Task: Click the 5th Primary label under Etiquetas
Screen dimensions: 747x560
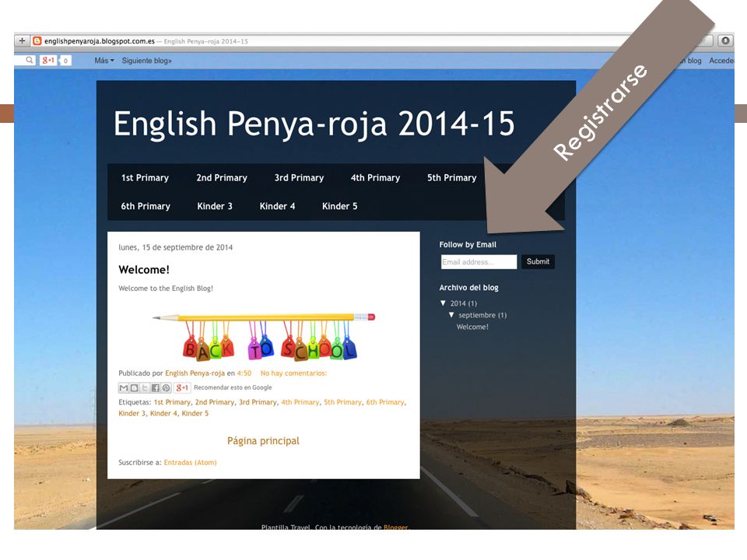Action: (x=342, y=402)
